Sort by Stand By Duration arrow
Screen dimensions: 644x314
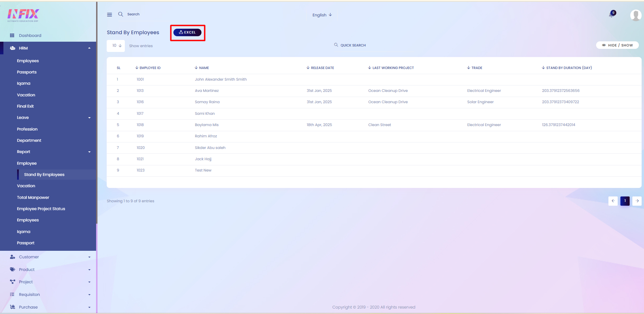click(x=543, y=68)
